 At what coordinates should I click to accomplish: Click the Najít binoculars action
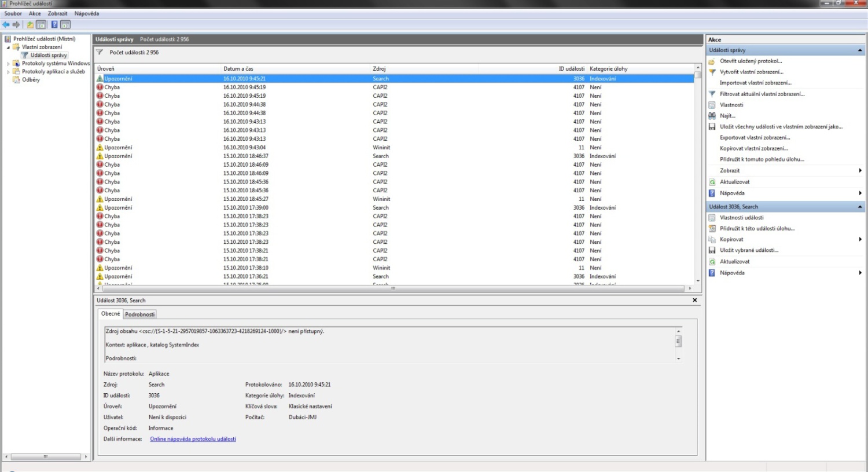727,116
